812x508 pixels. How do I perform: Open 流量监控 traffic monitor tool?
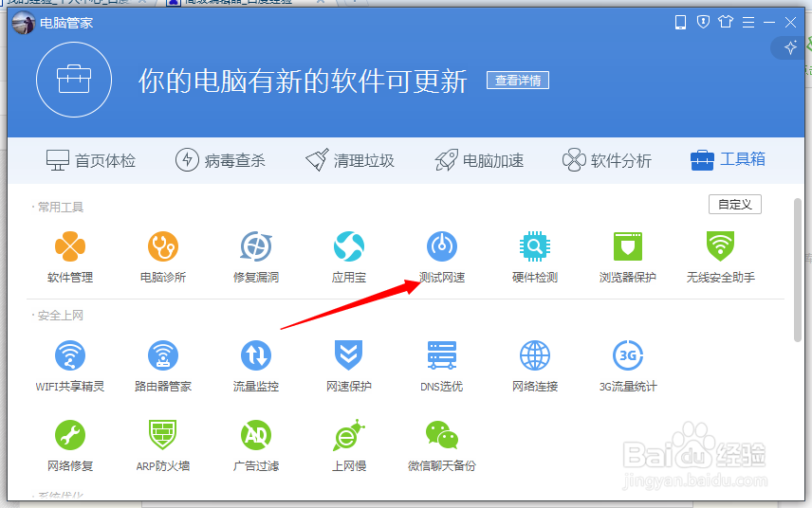[256, 366]
